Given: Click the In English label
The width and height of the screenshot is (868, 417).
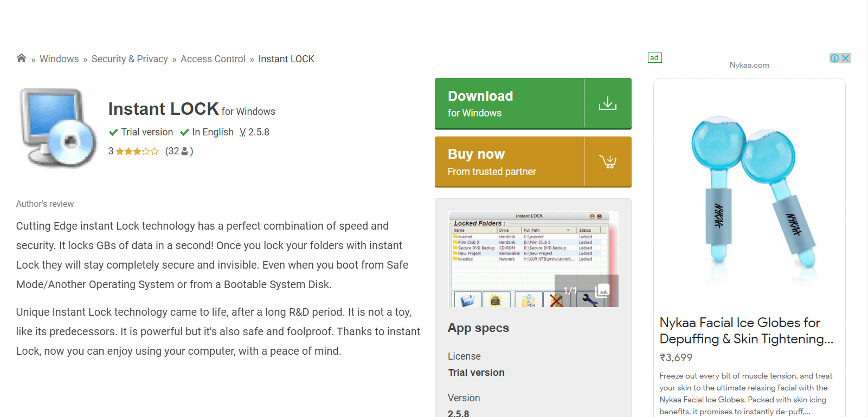Looking at the screenshot, I should click(x=207, y=132).
